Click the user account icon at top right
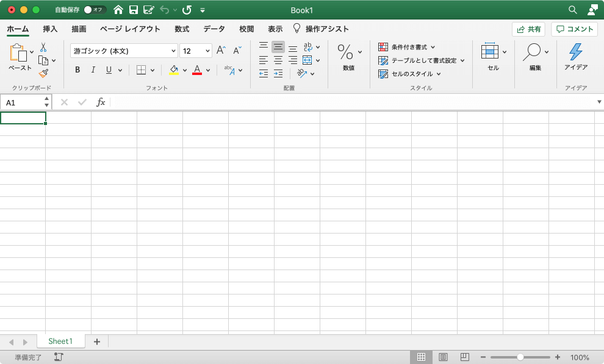This screenshot has width=604, height=364. tap(592, 10)
